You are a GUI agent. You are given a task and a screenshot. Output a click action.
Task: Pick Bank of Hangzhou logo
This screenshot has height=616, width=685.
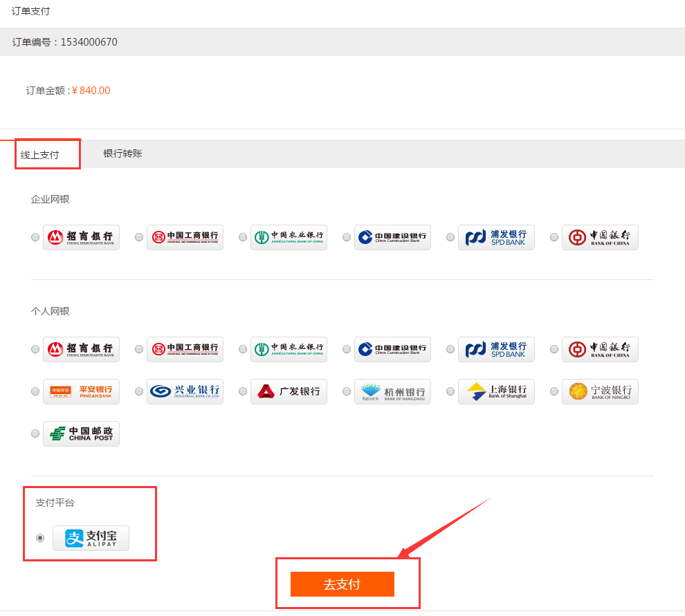[392, 391]
